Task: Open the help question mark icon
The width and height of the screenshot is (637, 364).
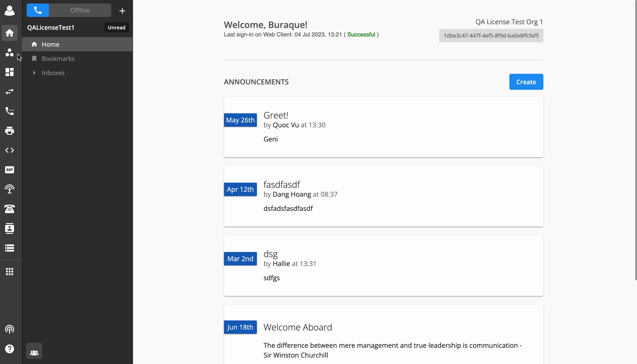Action: [10, 349]
